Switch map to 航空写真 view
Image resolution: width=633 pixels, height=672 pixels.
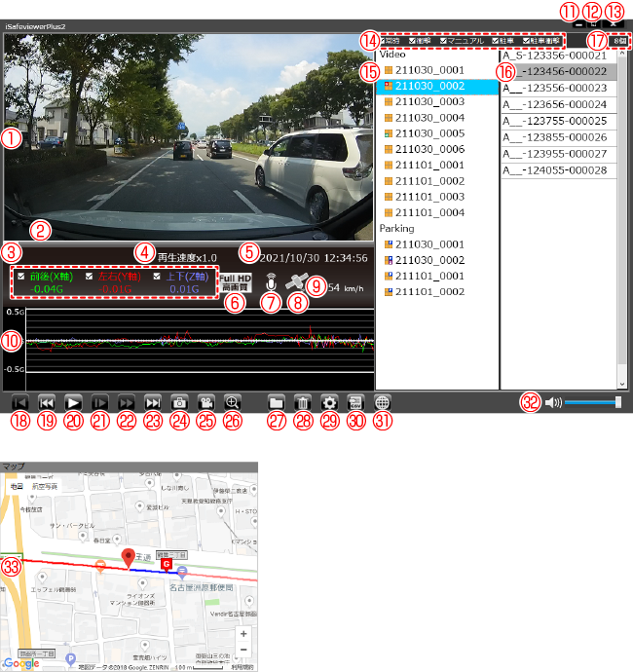coord(44,486)
